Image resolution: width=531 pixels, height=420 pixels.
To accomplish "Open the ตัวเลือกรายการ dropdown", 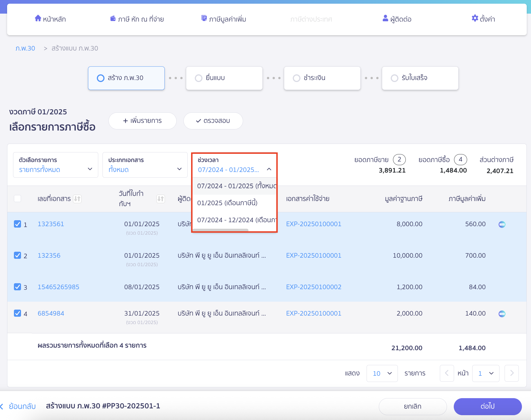I will pos(56,165).
